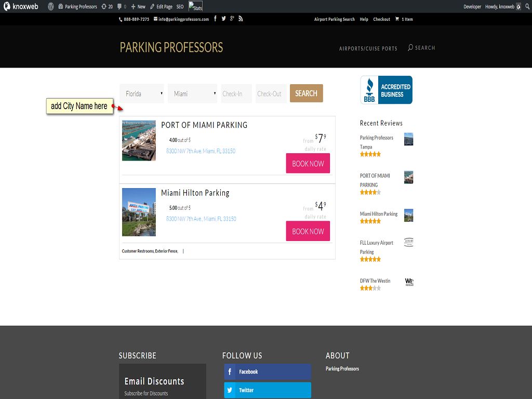Open cart showing 1 Item
This screenshot has height=399, width=532.
404,19
